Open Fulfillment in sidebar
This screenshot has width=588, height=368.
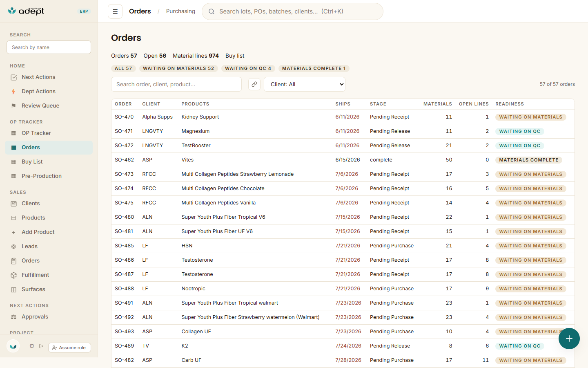[x=49, y=275]
